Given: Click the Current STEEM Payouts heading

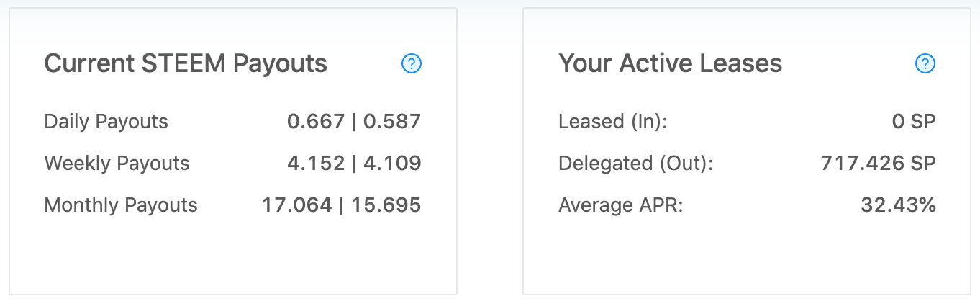Looking at the screenshot, I should click(x=186, y=64).
